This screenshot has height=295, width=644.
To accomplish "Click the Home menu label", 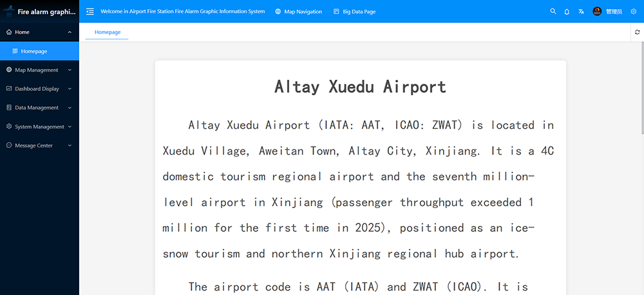I will tap(22, 32).
